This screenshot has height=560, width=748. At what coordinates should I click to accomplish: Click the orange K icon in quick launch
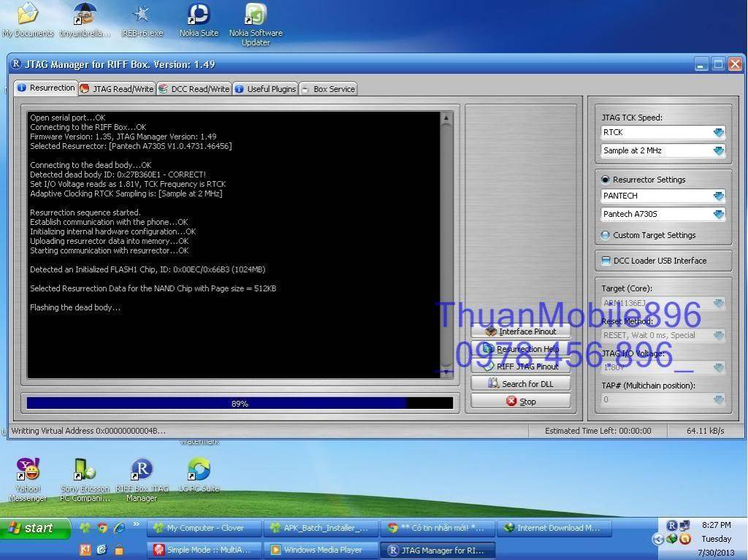[x=85, y=550]
